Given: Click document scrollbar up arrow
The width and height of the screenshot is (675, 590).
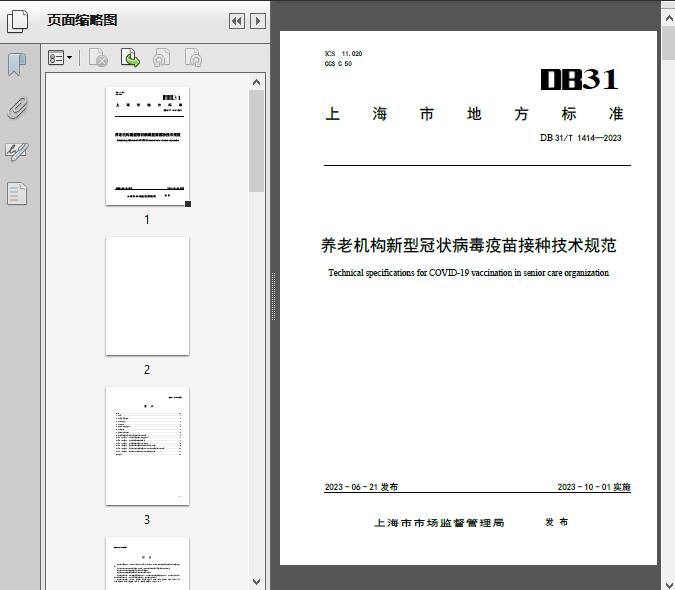Looking at the screenshot, I should 669,18.
